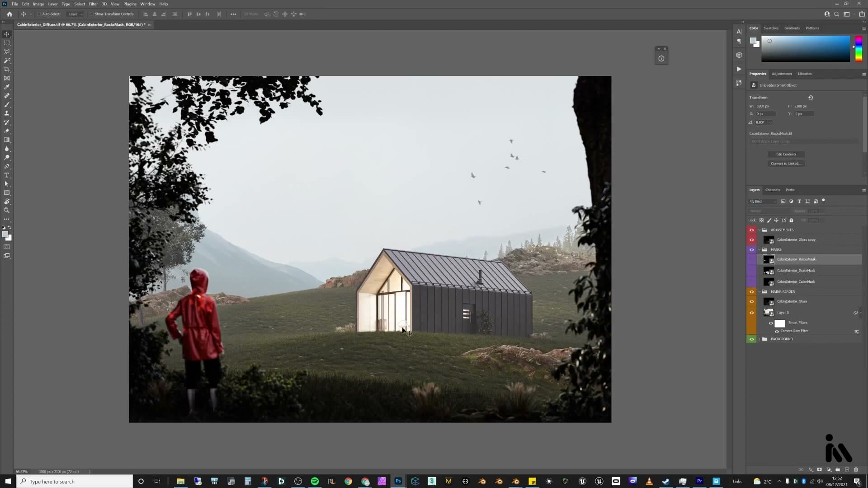The height and width of the screenshot is (488, 868).
Task: Open the Select menu
Action: click(x=80, y=4)
